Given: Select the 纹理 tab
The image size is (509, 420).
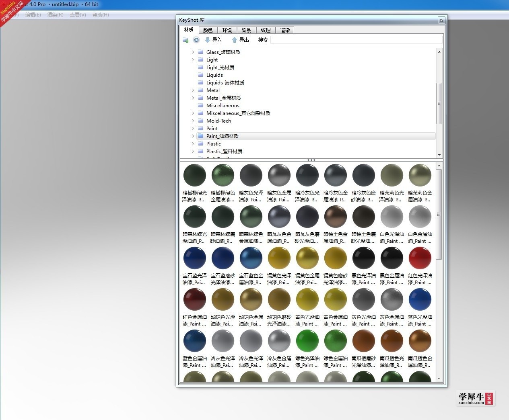Looking at the screenshot, I should coord(266,30).
